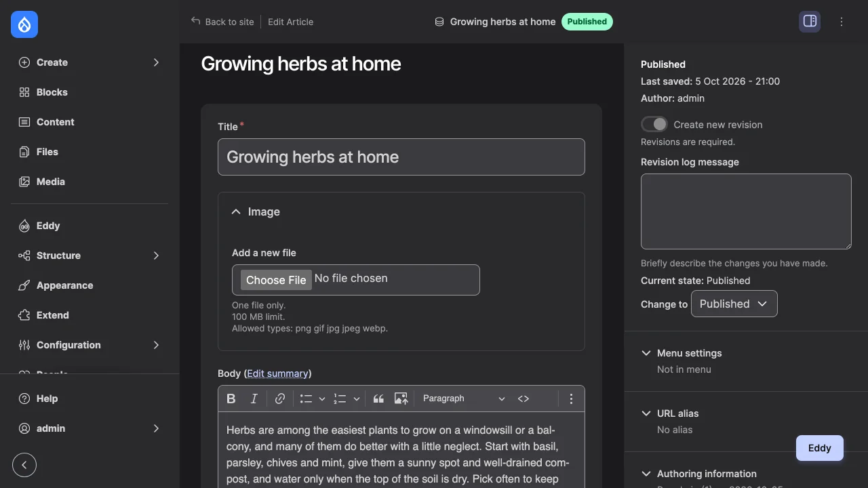The image size is (868, 488).
Task: Open Media from the sidebar
Action: [90, 182]
